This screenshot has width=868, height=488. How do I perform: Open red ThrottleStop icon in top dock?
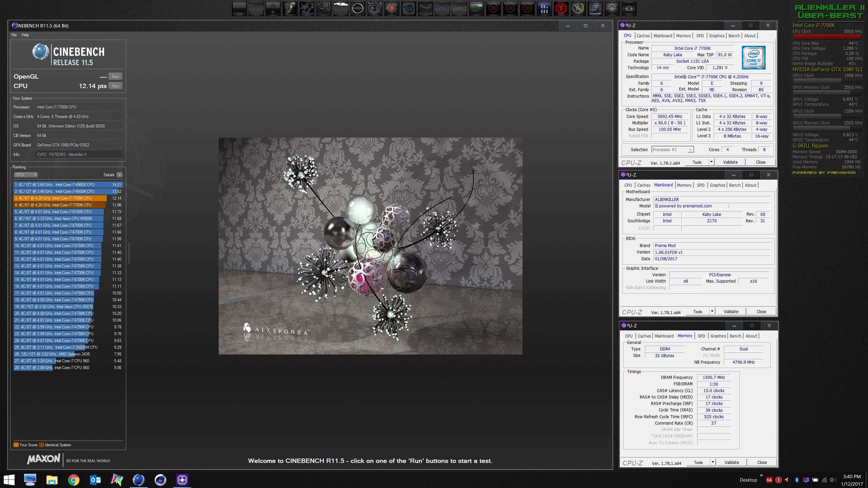point(561,8)
